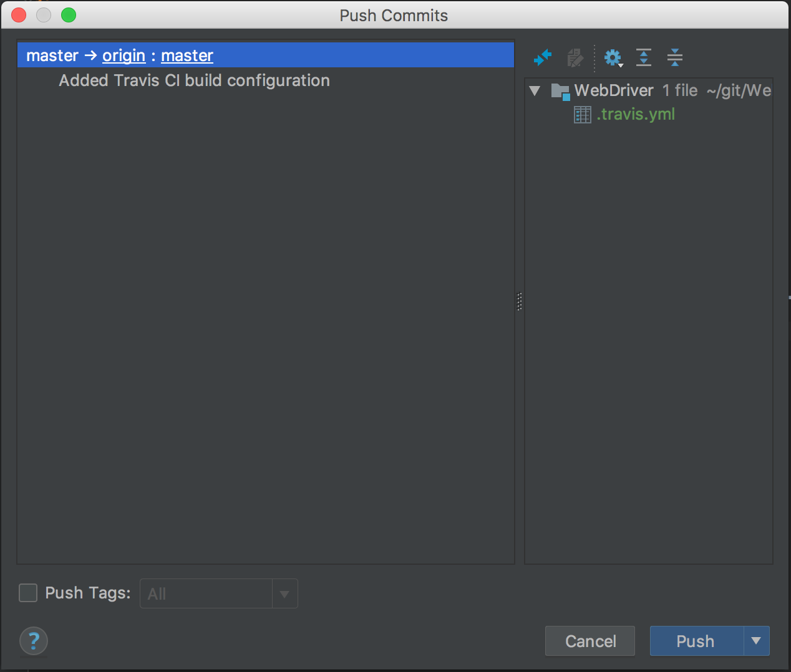Open the Push Tags All dropdown

point(284,594)
